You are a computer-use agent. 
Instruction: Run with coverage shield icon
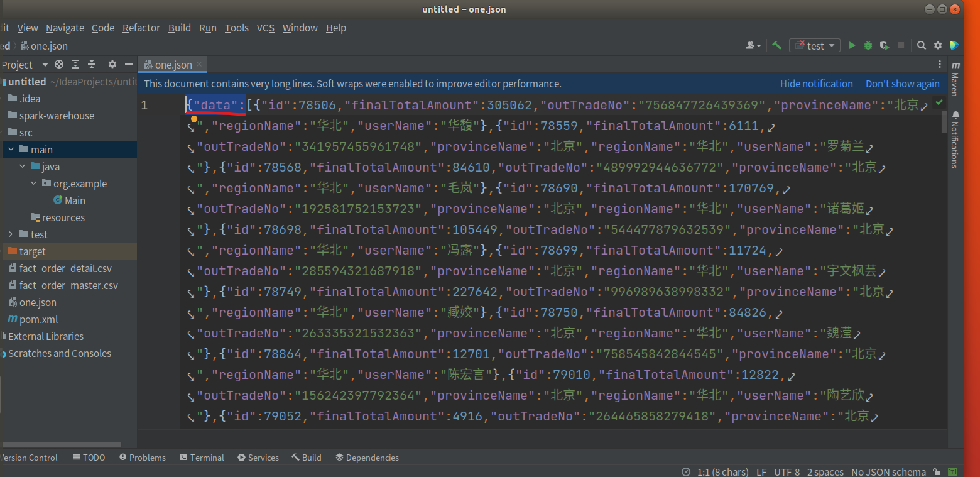pos(885,45)
